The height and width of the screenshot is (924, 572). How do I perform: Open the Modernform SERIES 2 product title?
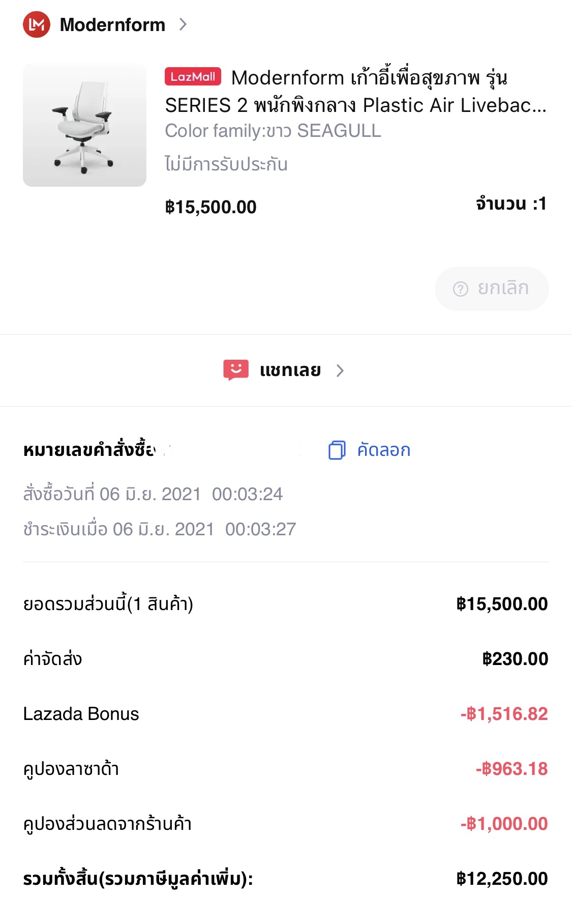(x=356, y=92)
